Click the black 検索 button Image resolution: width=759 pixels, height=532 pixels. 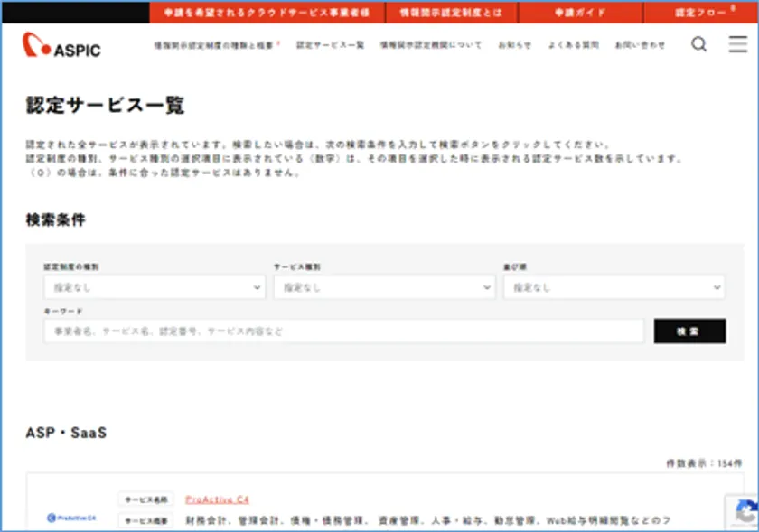(x=689, y=331)
